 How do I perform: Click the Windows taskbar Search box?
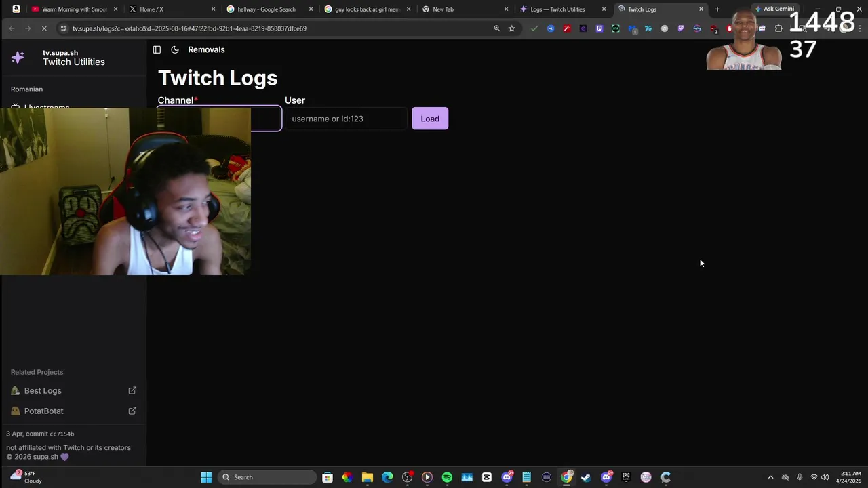[267, 477]
